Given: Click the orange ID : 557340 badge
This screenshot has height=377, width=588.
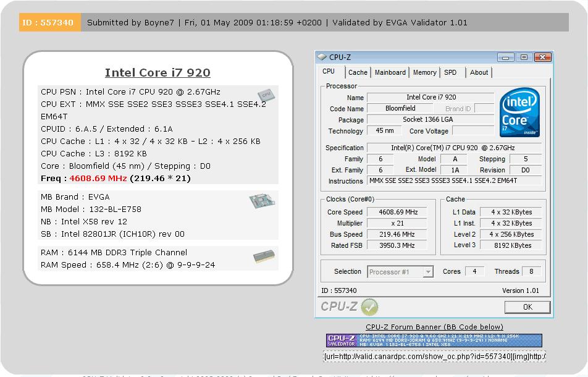Looking at the screenshot, I should [x=50, y=22].
